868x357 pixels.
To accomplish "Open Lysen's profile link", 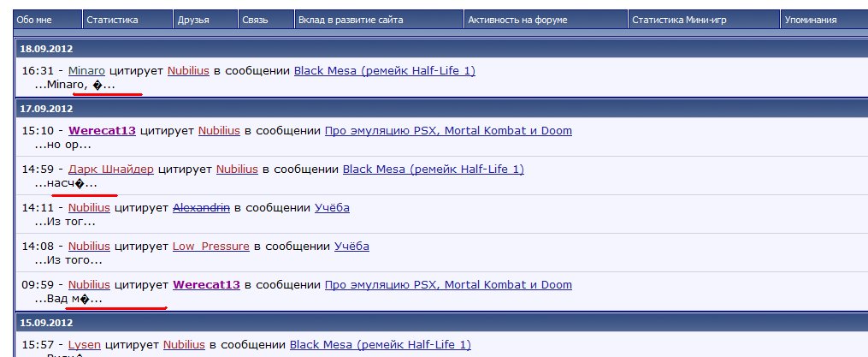I will 85,345.
